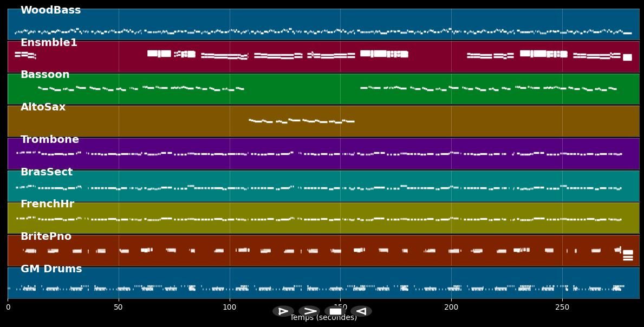
Task: Select the BrasSect track label
Action: 47,172
